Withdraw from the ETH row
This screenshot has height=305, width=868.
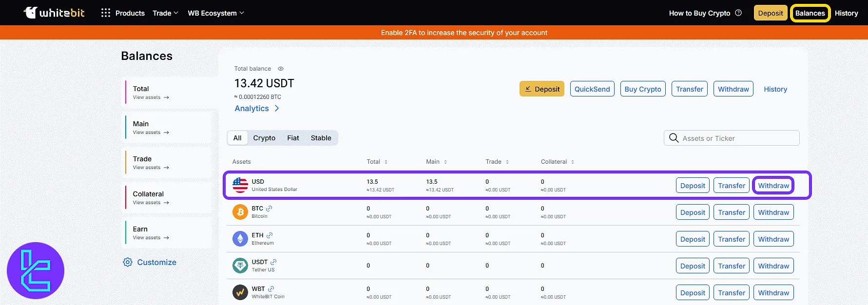tap(773, 239)
